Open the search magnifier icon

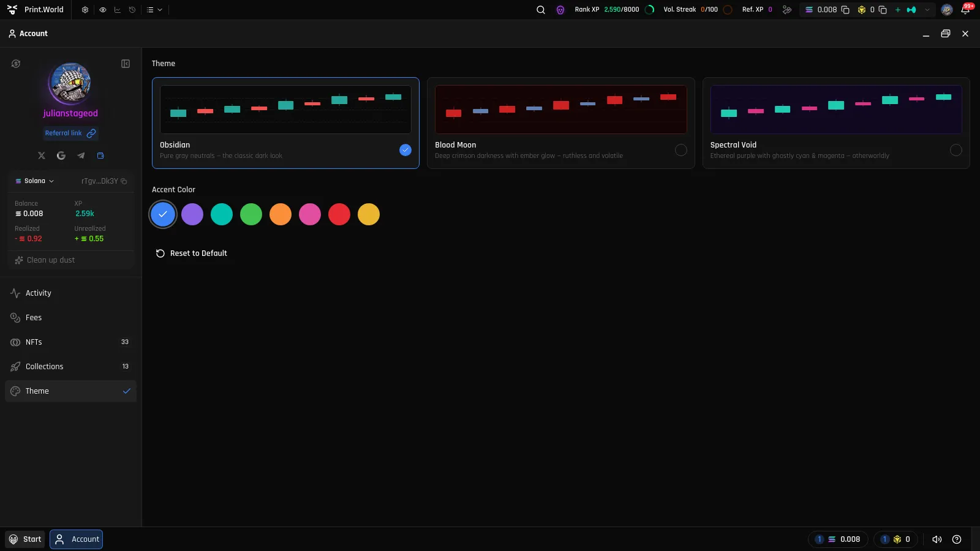click(x=541, y=10)
